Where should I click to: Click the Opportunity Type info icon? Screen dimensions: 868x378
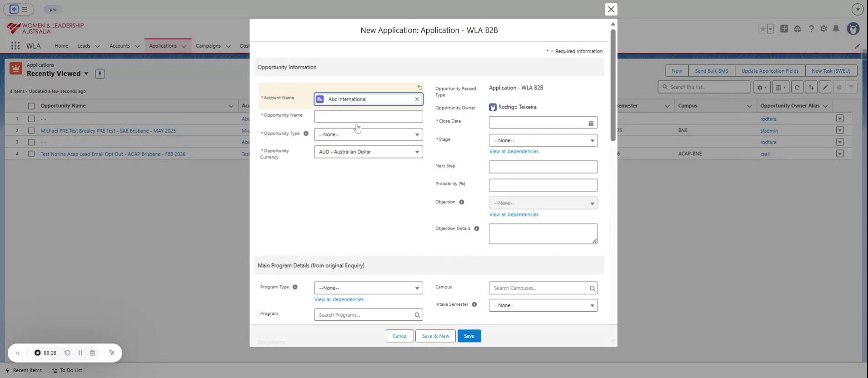pyautogui.click(x=306, y=134)
